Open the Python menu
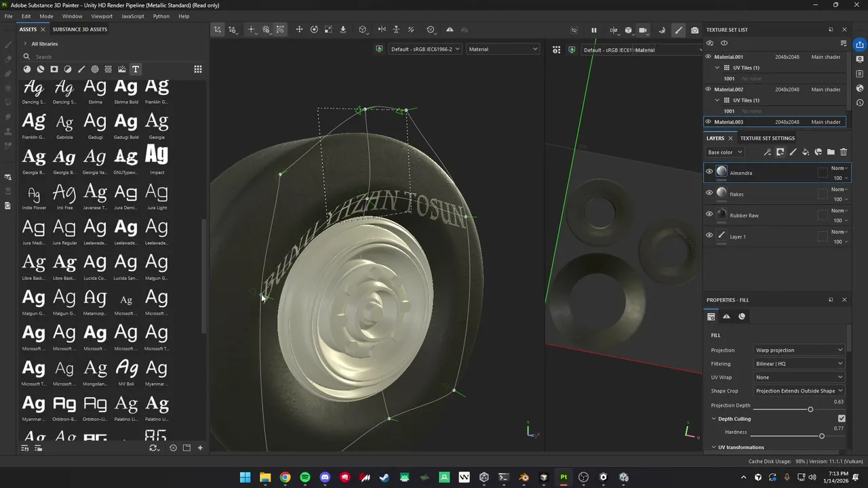 [x=161, y=16]
